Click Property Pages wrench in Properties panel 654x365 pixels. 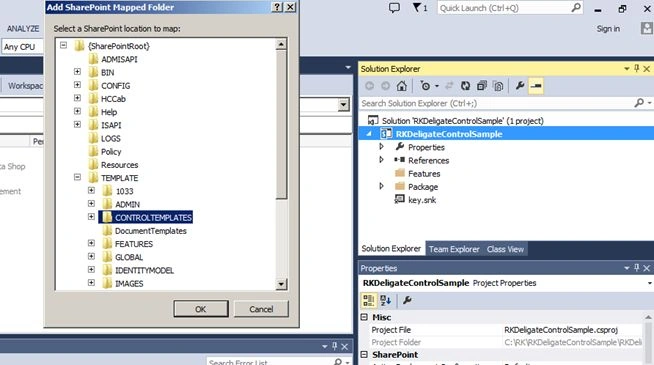click(x=407, y=300)
